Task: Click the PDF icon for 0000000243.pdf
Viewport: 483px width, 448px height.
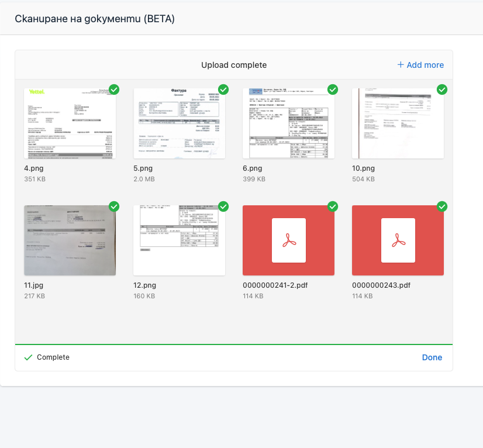Action: click(398, 240)
